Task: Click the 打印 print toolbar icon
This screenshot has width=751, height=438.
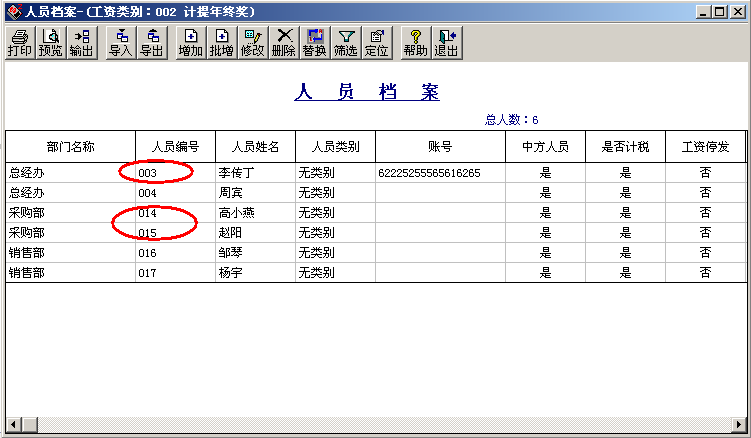Action: pyautogui.click(x=20, y=43)
